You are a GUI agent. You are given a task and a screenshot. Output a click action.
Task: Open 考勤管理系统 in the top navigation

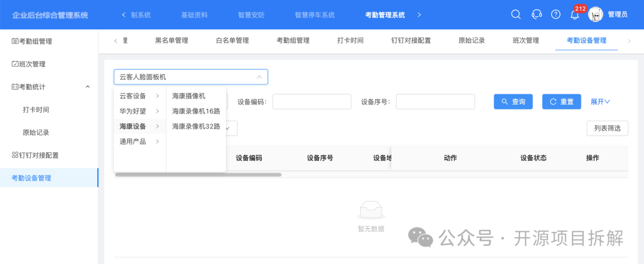pos(385,15)
